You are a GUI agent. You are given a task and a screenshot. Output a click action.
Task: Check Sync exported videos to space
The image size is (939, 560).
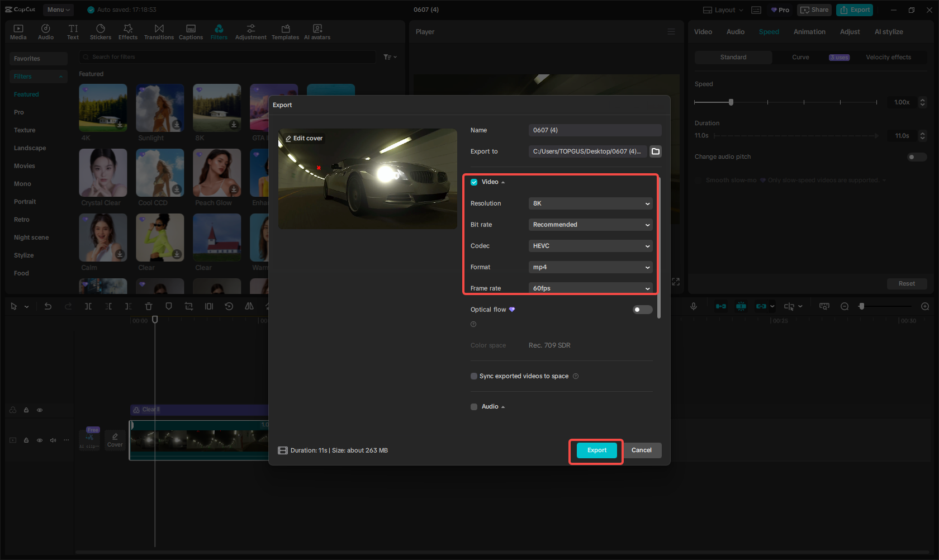pos(473,376)
